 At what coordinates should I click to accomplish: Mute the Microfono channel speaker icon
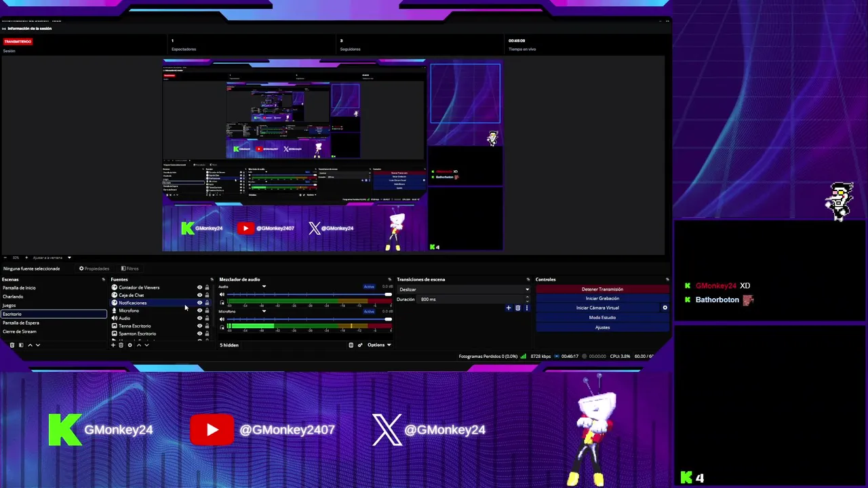[222, 319]
